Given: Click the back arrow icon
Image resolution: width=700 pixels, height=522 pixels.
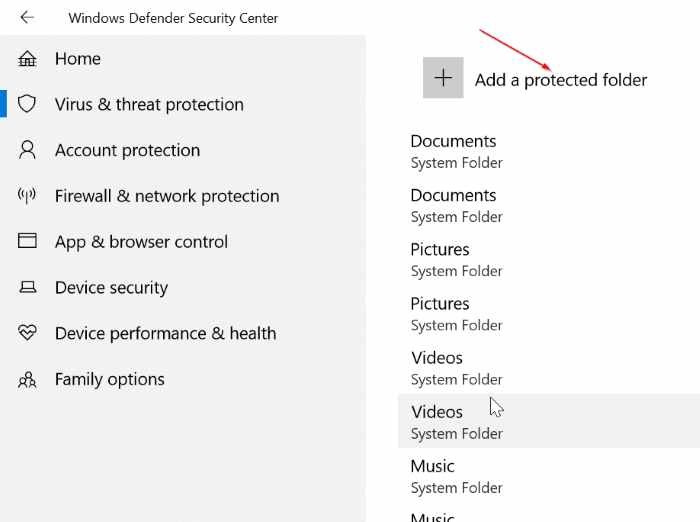Looking at the screenshot, I should point(27,18).
